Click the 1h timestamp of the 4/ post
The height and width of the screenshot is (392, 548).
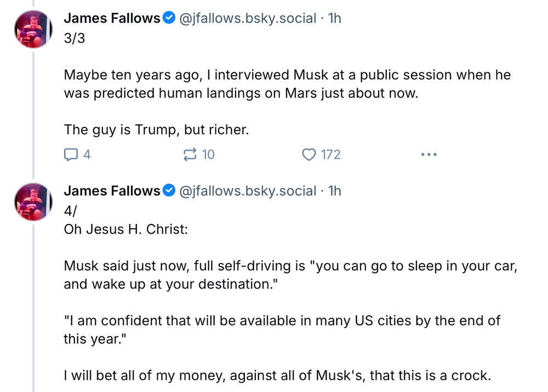click(x=334, y=191)
